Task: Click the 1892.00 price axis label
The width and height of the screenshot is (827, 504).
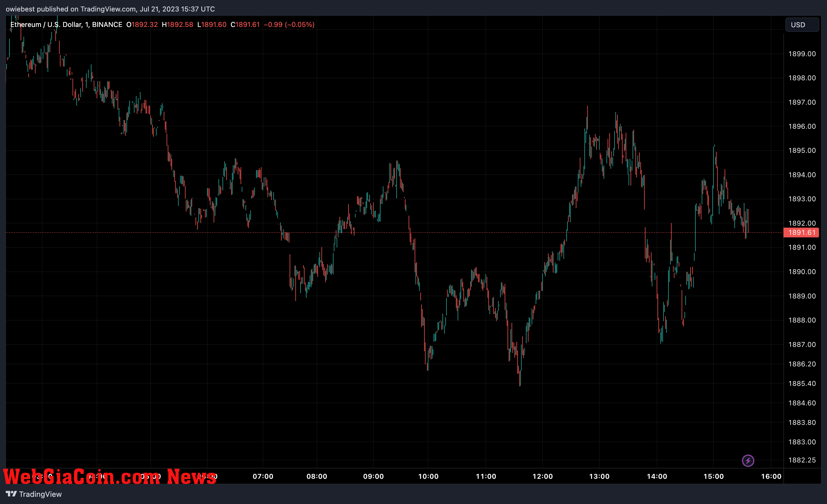Action: tap(802, 224)
